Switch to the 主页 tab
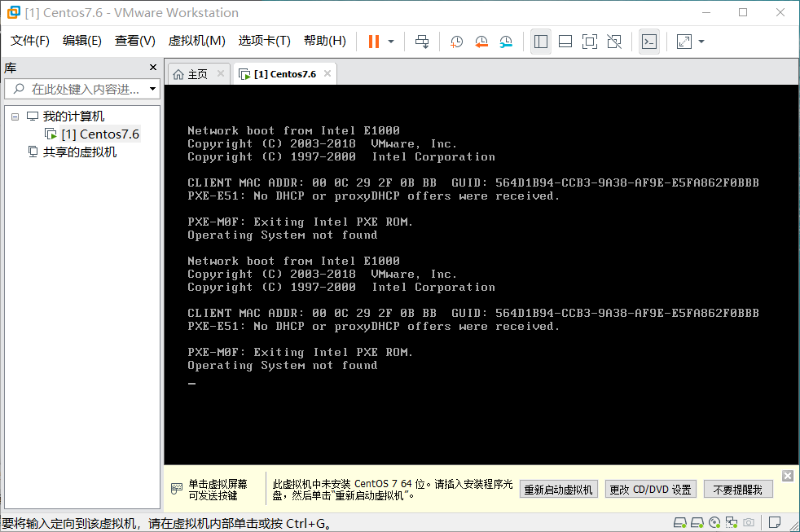 point(197,74)
